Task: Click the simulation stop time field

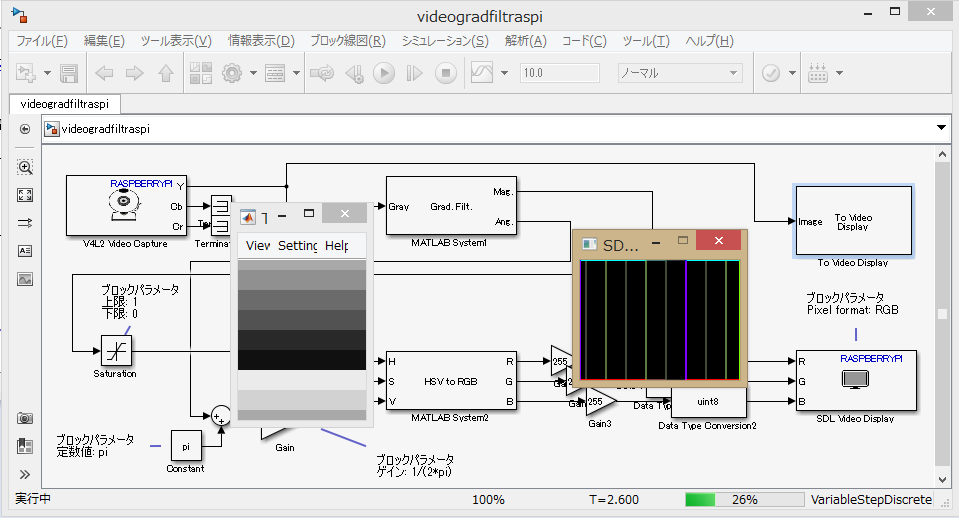Action: (559, 73)
